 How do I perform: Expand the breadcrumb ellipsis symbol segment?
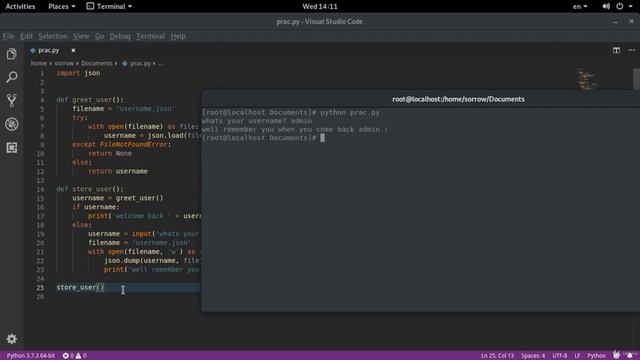tap(160, 64)
